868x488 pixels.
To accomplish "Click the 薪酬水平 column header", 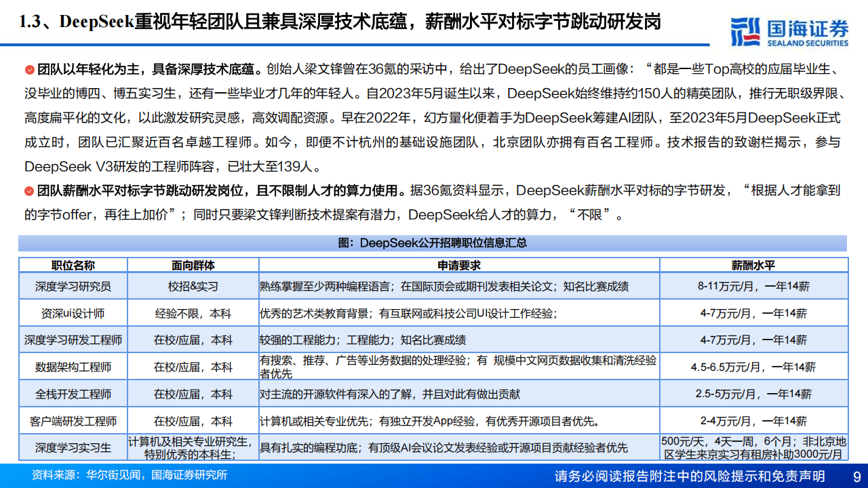I will (x=753, y=265).
